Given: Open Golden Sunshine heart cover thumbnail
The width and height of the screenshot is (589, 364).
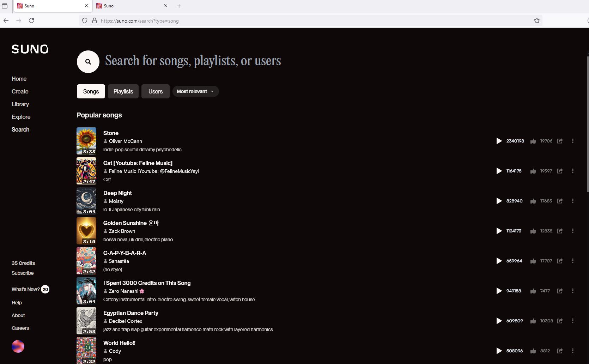Looking at the screenshot, I should (x=86, y=231).
